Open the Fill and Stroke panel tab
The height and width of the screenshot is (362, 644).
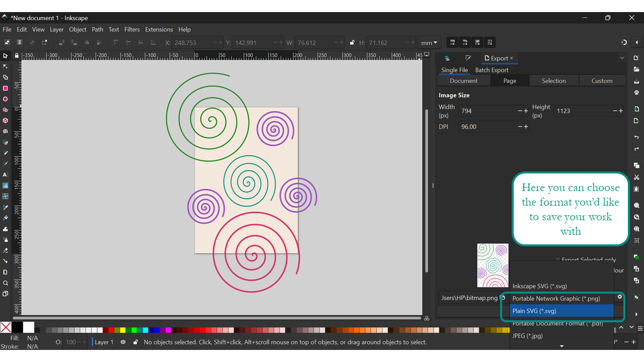468,58
